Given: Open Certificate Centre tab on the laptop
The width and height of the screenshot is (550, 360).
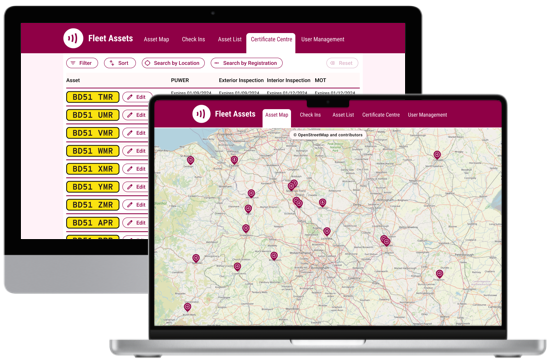Looking at the screenshot, I should [381, 115].
